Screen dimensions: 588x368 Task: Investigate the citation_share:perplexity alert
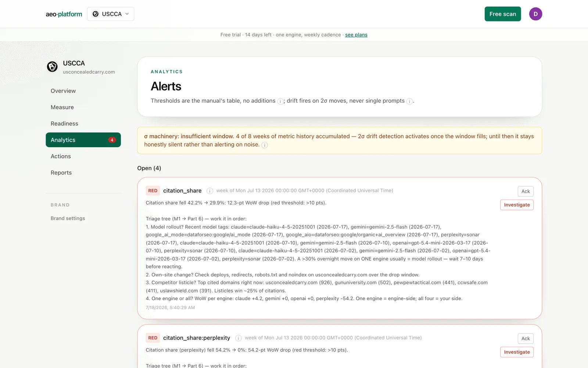517,352
